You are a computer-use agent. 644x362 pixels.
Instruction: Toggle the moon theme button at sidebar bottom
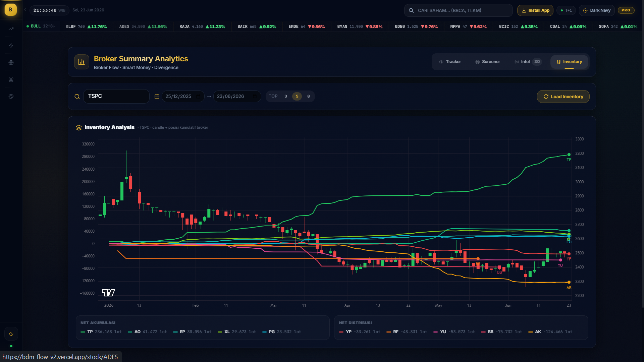coord(11,334)
